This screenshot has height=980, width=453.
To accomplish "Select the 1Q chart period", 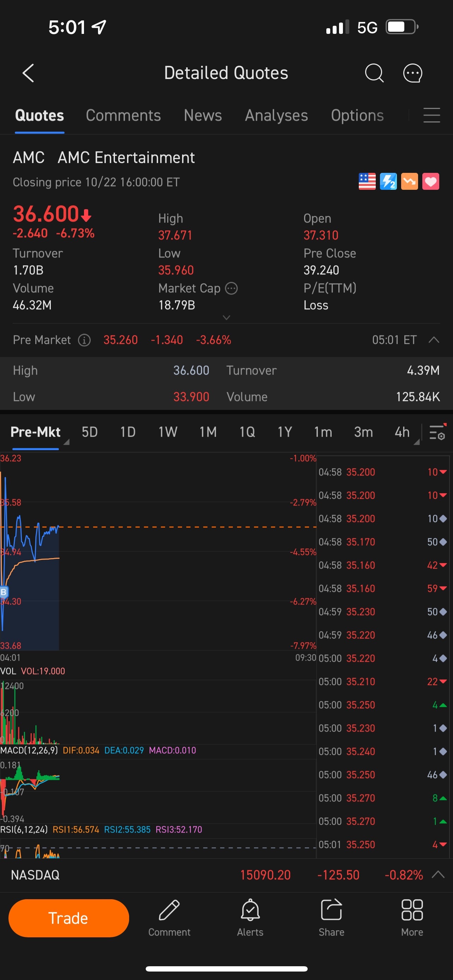I will tap(247, 432).
